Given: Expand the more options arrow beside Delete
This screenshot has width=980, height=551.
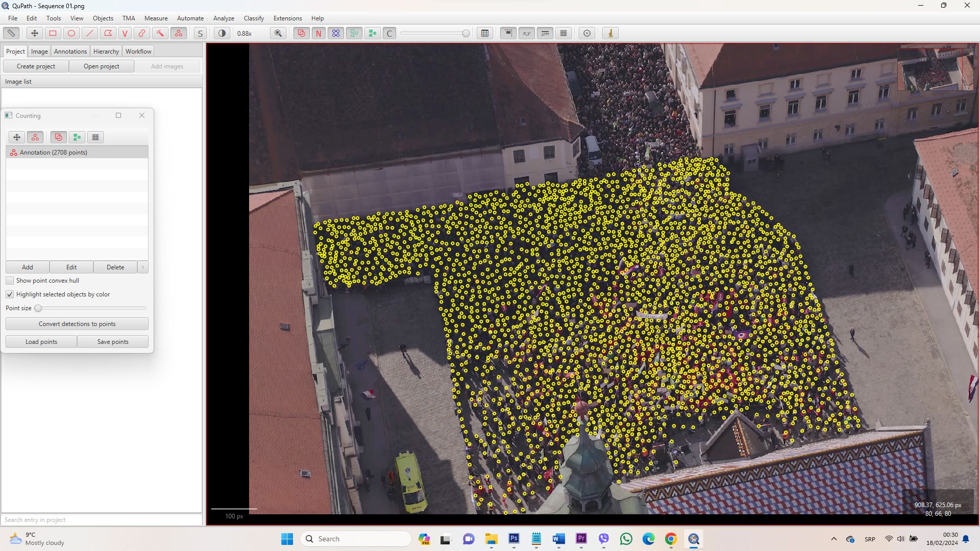Looking at the screenshot, I should tap(143, 267).
